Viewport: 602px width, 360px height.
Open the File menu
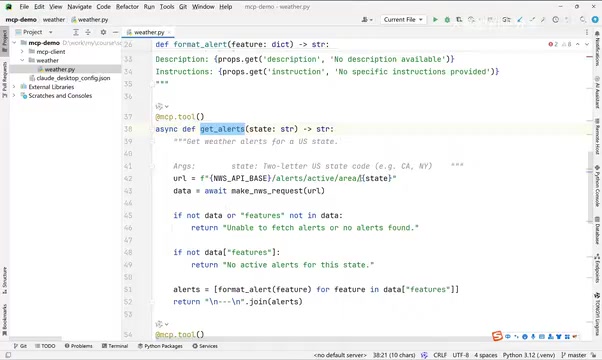(x=24, y=7)
